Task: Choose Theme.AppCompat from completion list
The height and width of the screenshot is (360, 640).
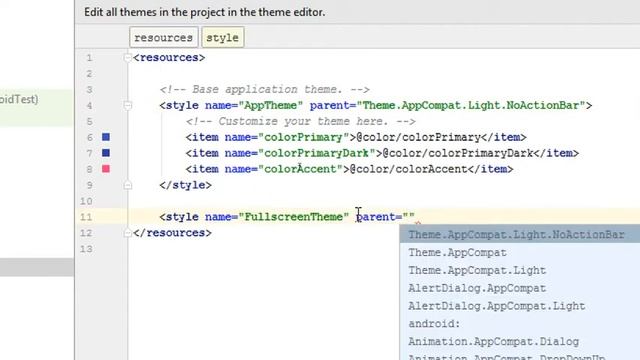Action: click(x=520, y=253)
